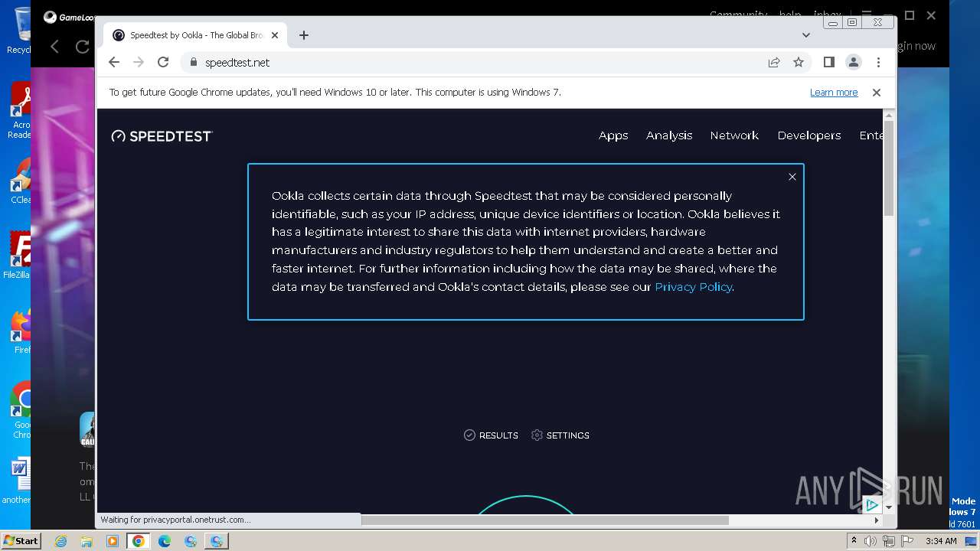The height and width of the screenshot is (551, 980).
Task: Open the Recycle Bin desktop icon
Action: (x=18, y=31)
